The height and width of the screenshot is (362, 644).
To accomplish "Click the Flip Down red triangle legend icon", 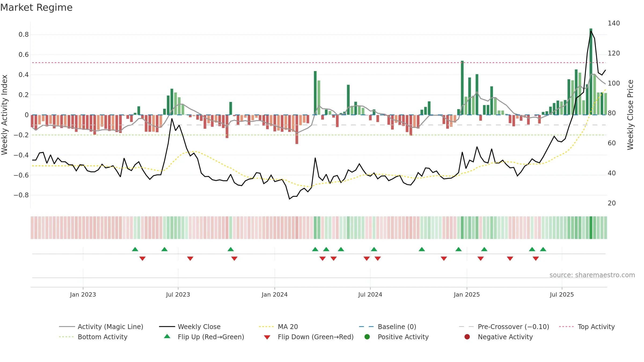I will point(267,337).
